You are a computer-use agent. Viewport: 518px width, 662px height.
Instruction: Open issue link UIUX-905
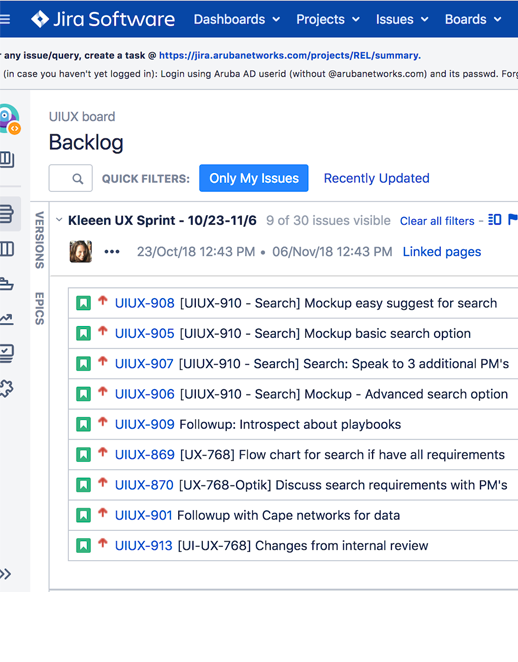pyautogui.click(x=144, y=334)
